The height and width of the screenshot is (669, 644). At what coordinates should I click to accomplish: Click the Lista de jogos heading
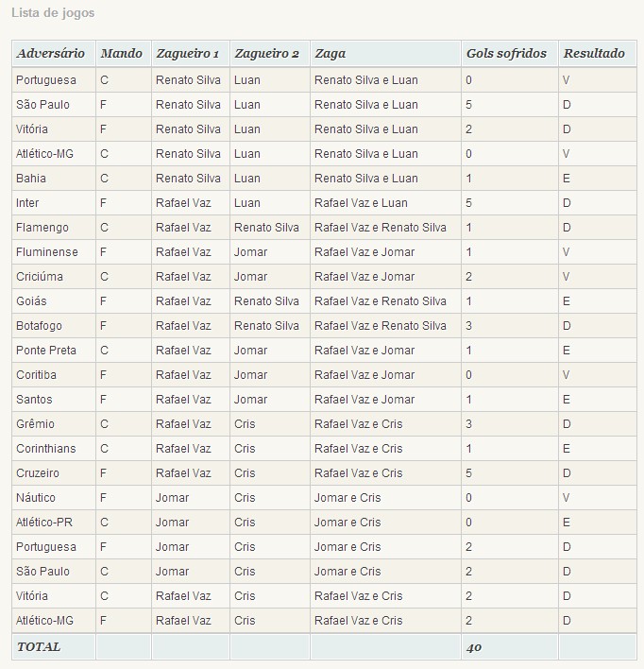coord(53,13)
